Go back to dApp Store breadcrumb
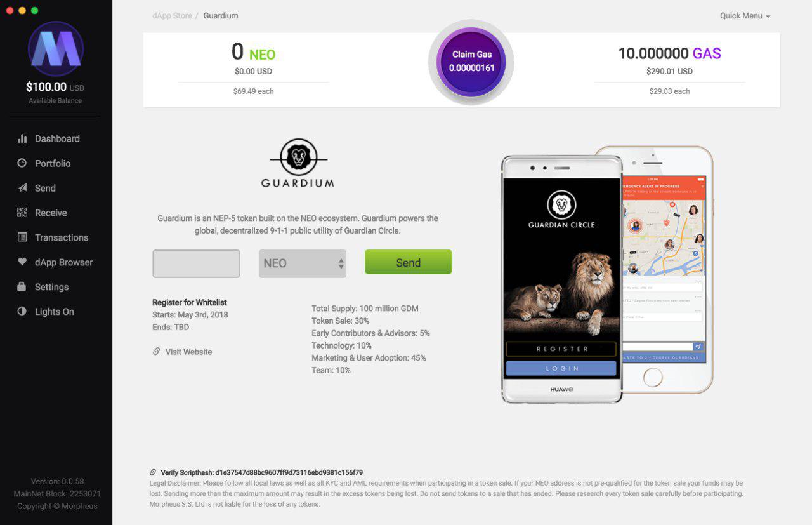812x525 pixels. 172,16
